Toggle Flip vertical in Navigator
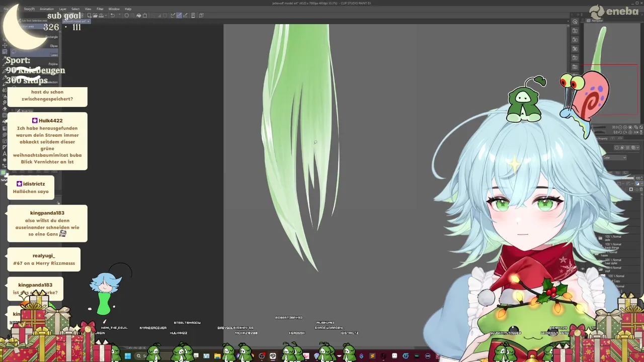The width and height of the screenshot is (644, 362). [641, 132]
